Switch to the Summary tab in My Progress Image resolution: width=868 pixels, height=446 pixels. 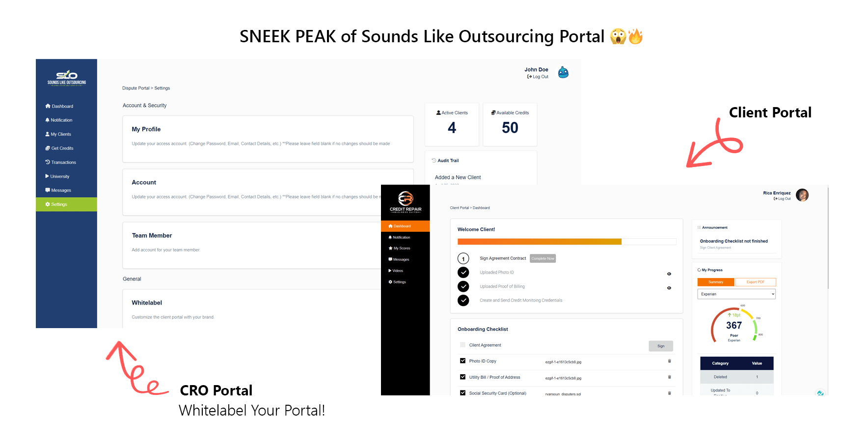716,282
